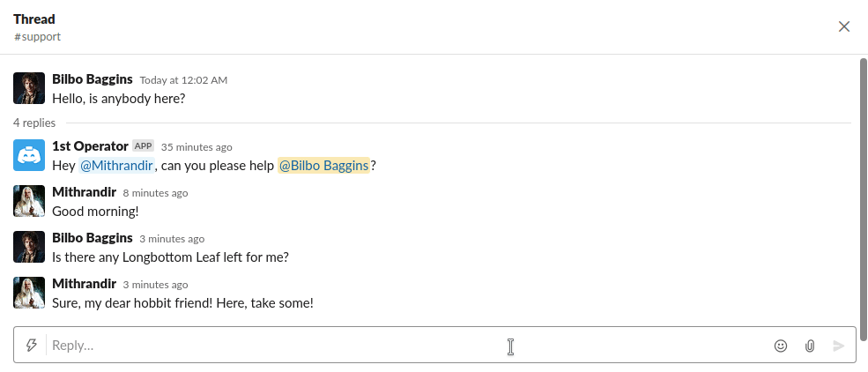Click Mithrandir's name on Good morning message
The width and height of the screenshot is (868, 372).
(85, 192)
